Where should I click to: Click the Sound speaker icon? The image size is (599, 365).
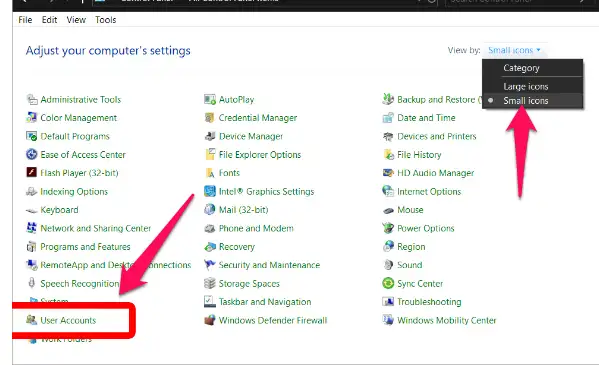[388, 264]
